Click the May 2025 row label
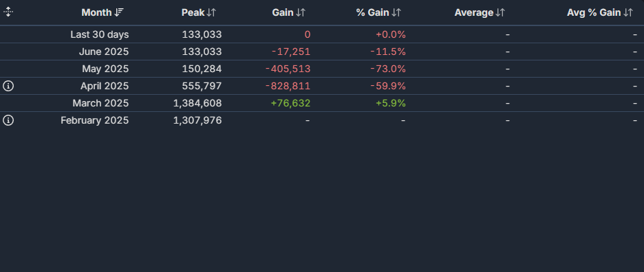 point(105,69)
